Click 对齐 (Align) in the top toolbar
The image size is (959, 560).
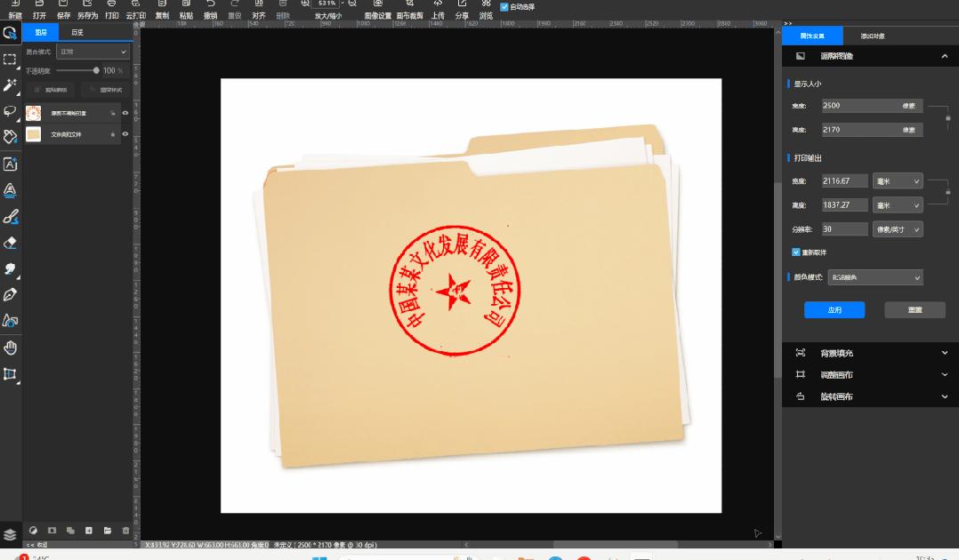tap(259, 10)
